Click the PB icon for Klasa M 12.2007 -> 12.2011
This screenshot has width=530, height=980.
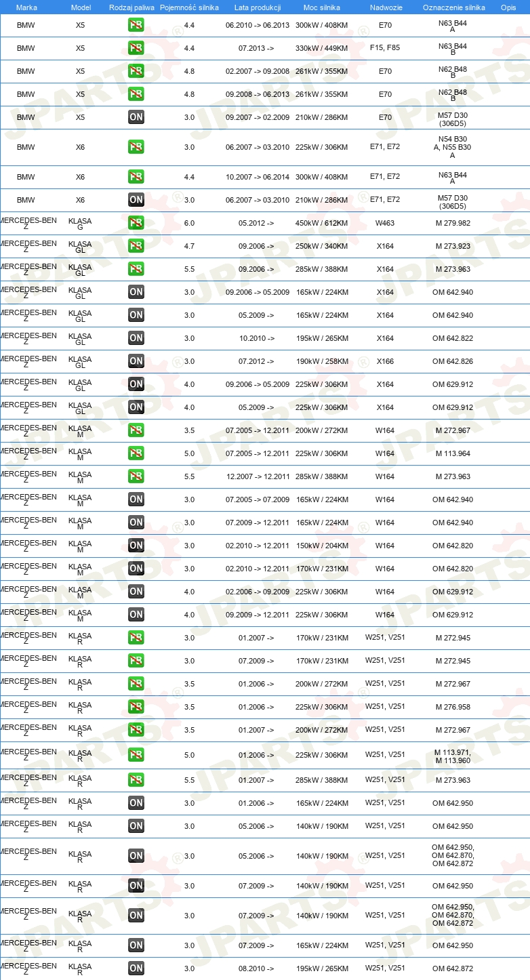click(x=136, y=476)
